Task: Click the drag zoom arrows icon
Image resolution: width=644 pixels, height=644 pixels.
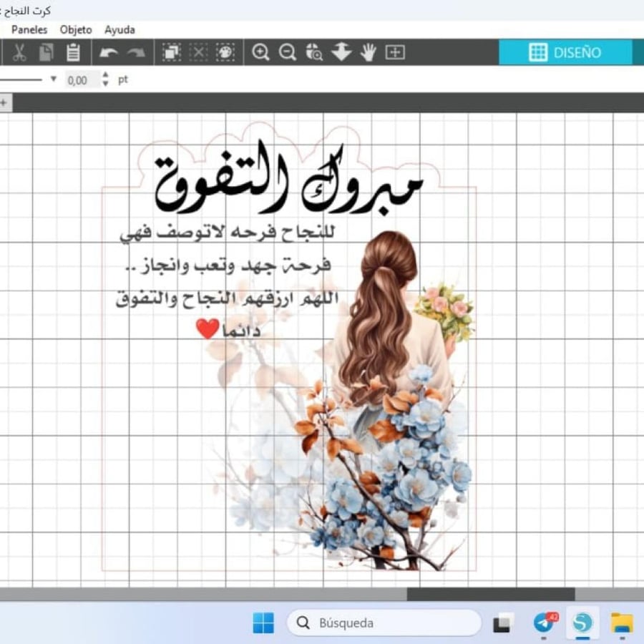Action: (x=341, y=52)
